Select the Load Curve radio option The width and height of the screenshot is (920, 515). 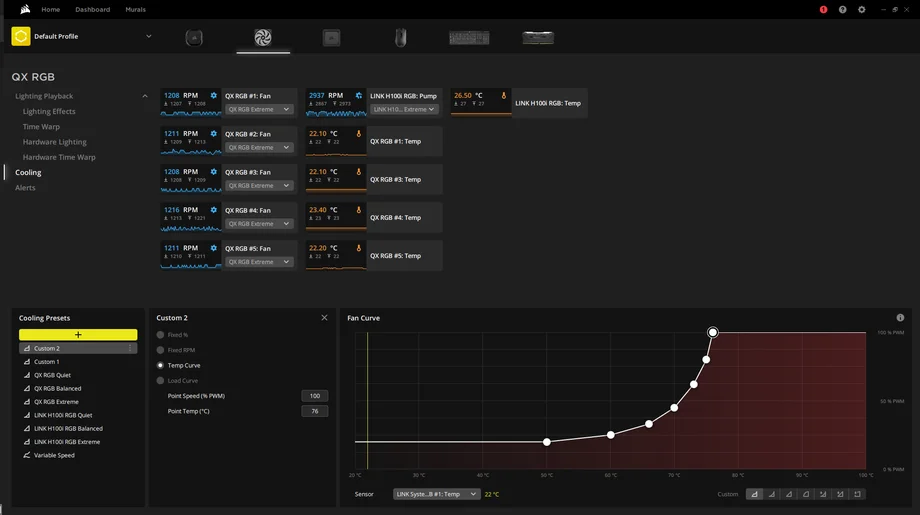(160, 381)
